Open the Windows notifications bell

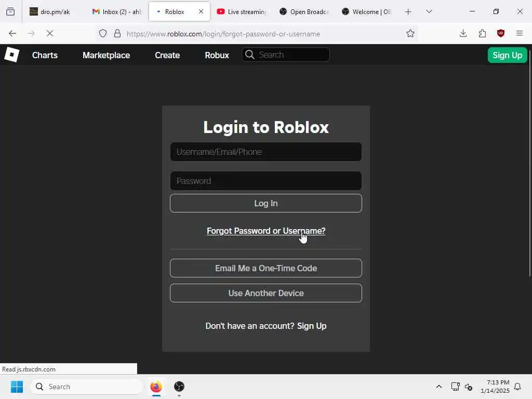[517, 387]
